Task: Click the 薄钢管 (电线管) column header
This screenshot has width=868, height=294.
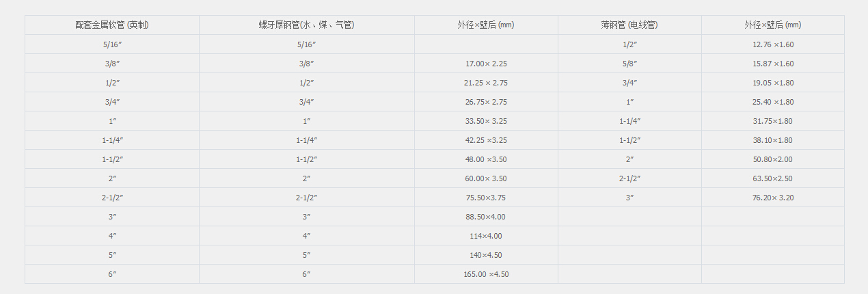Action: click(x=629, y=25)
